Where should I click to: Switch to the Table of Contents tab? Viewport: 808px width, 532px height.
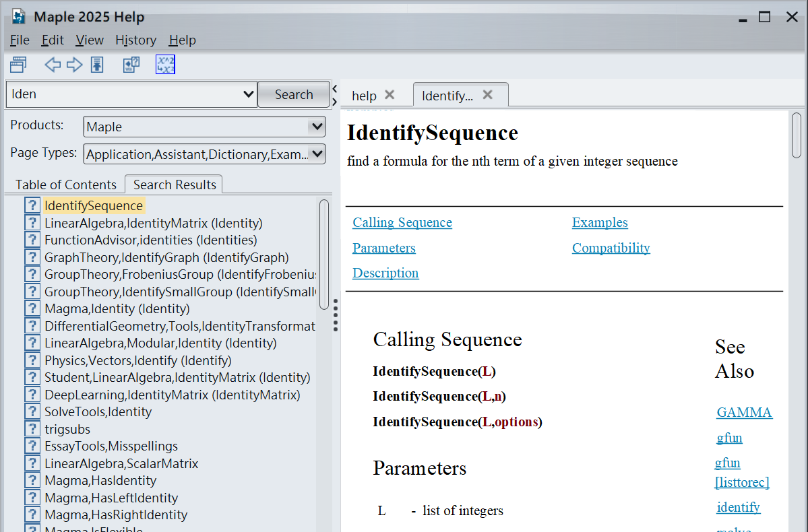click(66, 185)
